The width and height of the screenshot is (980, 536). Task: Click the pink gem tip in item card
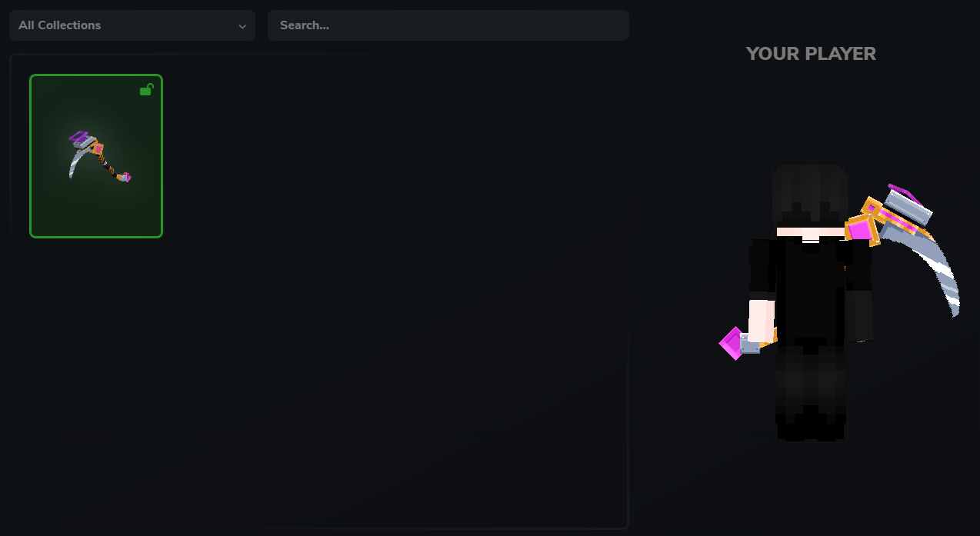click(x=127, y=178)
